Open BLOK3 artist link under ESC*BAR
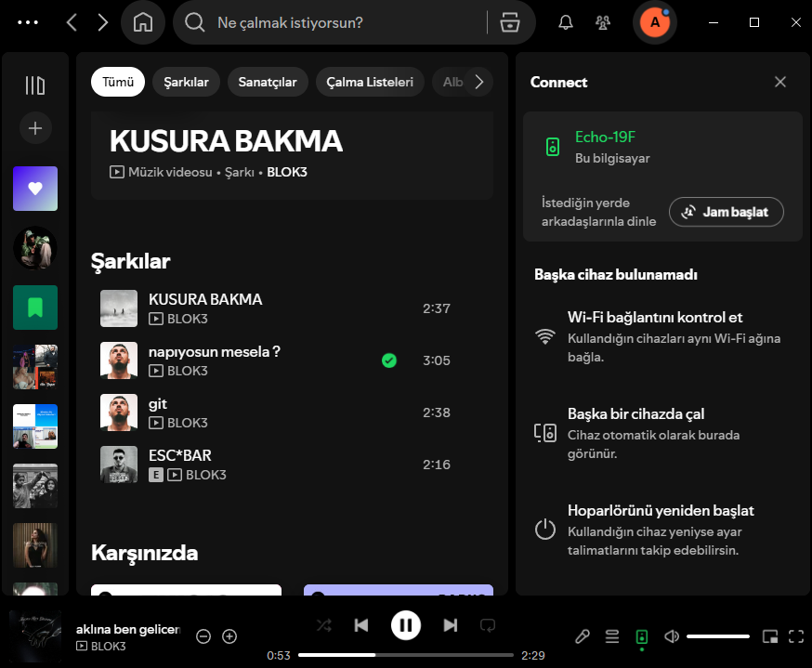 pos(205,475)
